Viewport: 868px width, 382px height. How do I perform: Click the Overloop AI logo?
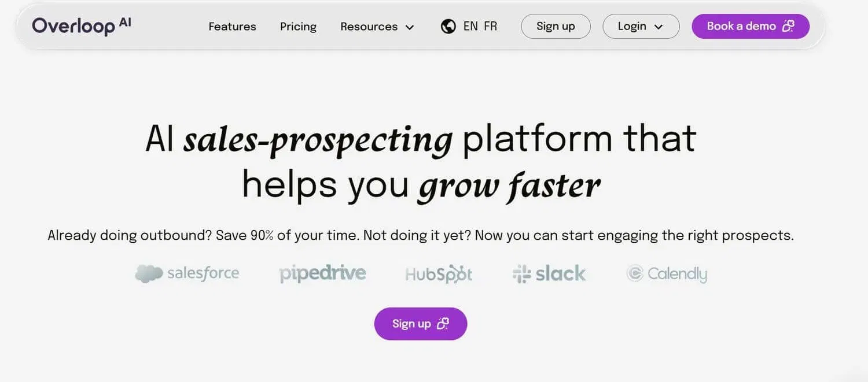pyautogui.click(x=82, y=26)
